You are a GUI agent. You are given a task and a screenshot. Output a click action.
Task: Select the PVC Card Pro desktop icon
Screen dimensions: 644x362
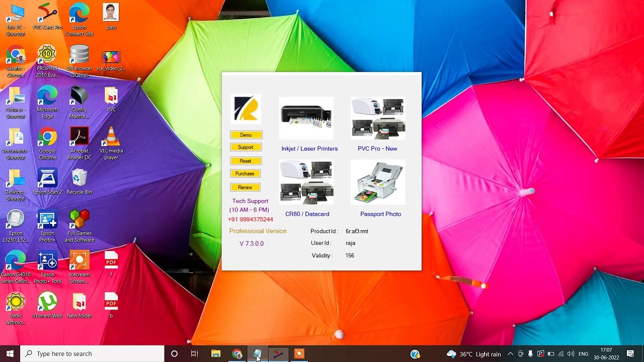[47, 18]
